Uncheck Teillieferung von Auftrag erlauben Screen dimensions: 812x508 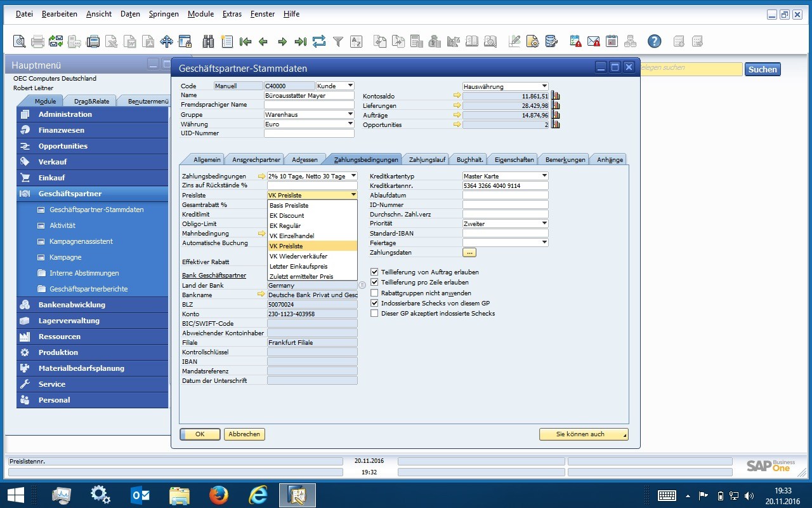(x=374, y=272)
